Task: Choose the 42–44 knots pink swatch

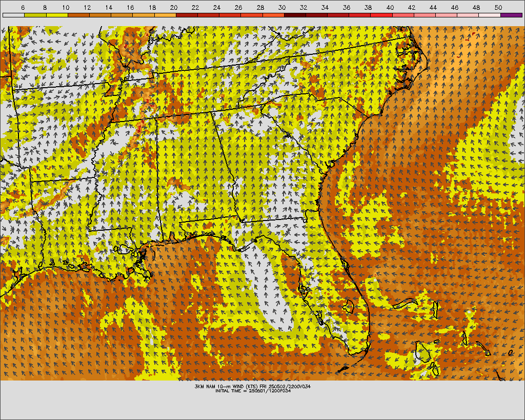Action: [425, 15]
